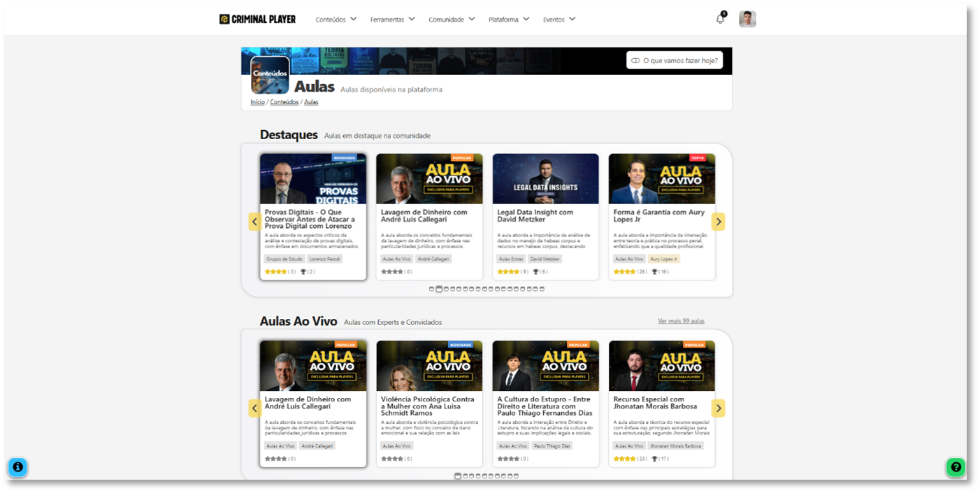The image size is (980, 493).
Task: Select the second carousel dot under Destaques
Action: click(x=439, y=287)
